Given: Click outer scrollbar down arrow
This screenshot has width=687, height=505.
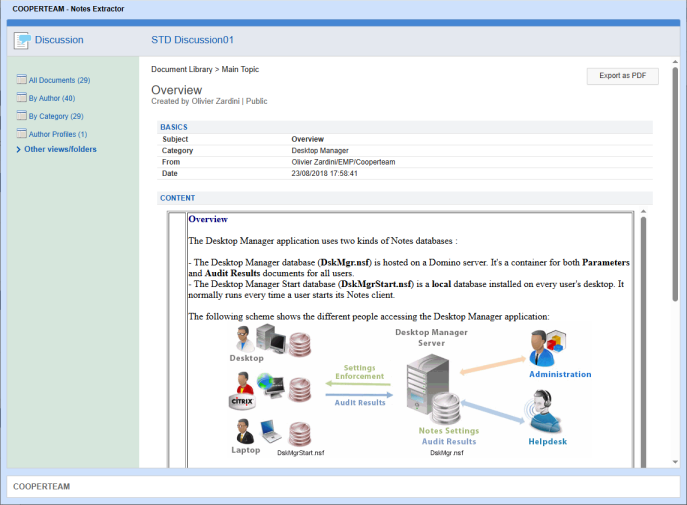Looking at the screenshot, I should [x=675, y=462].
